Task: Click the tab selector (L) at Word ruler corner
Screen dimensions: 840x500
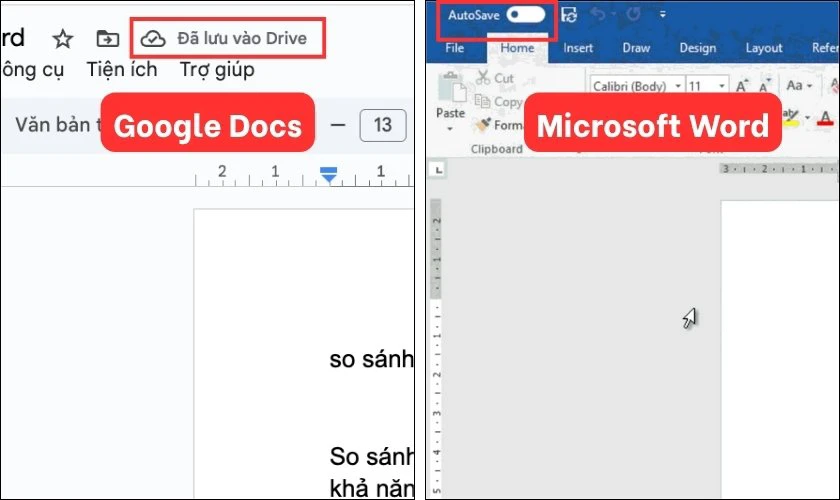Action: pos(439,170)
